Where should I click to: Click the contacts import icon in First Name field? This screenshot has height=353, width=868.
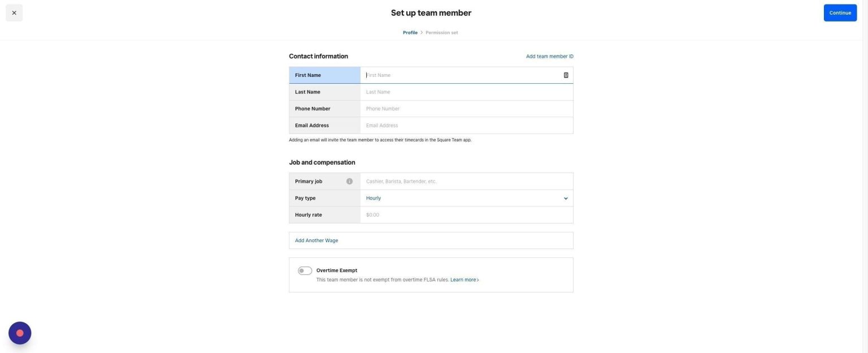pyautogui.click(x=565, y=75)
